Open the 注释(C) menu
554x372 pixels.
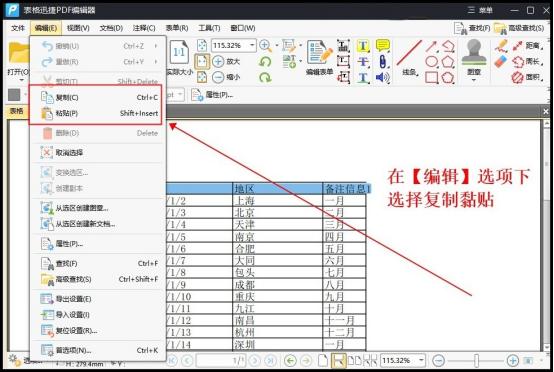point(144,28)
